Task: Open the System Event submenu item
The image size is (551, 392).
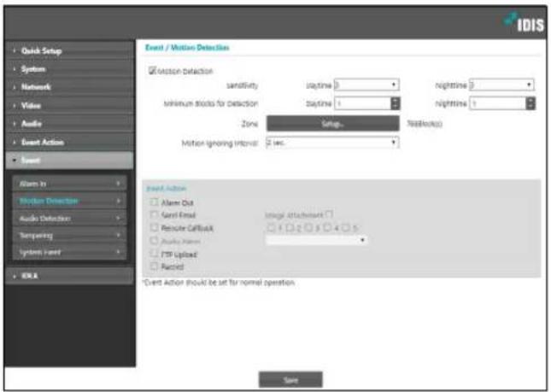Action: pos(69,252)
